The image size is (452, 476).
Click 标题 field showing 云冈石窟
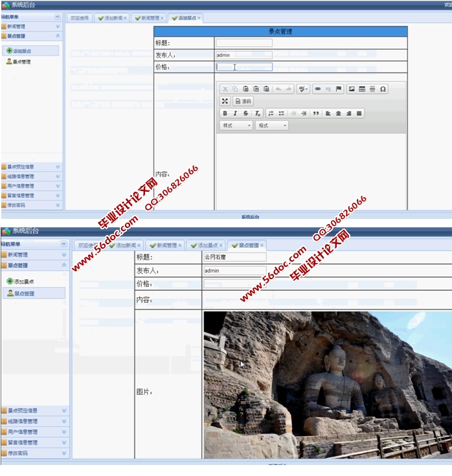(235, 257)
